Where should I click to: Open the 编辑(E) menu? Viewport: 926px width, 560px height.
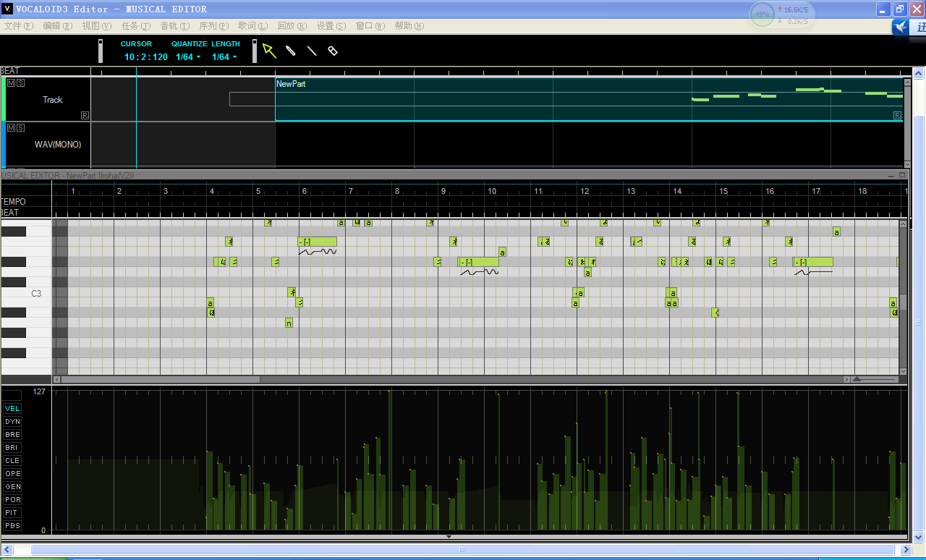[58, 26]
